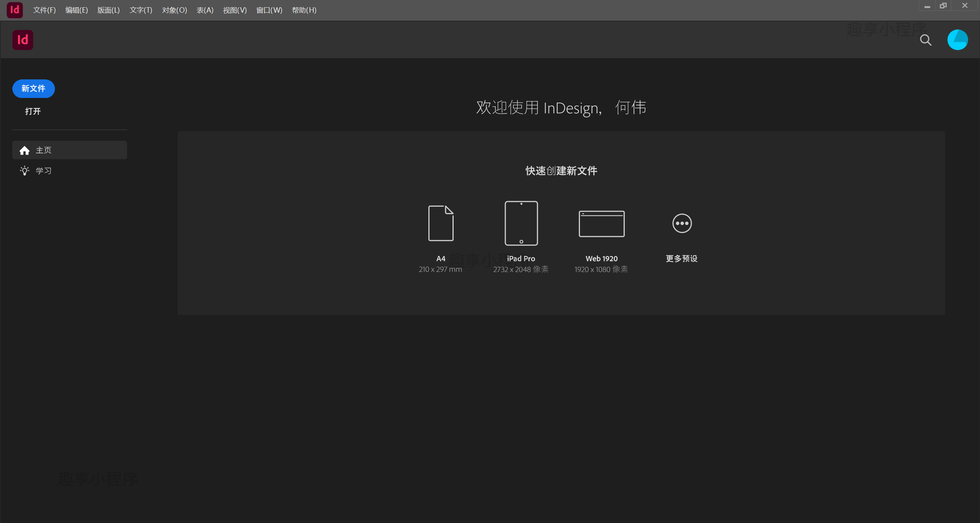Select the iPad Pro preset icon
The height and width of the screenshot is (523, 980).
521,223
